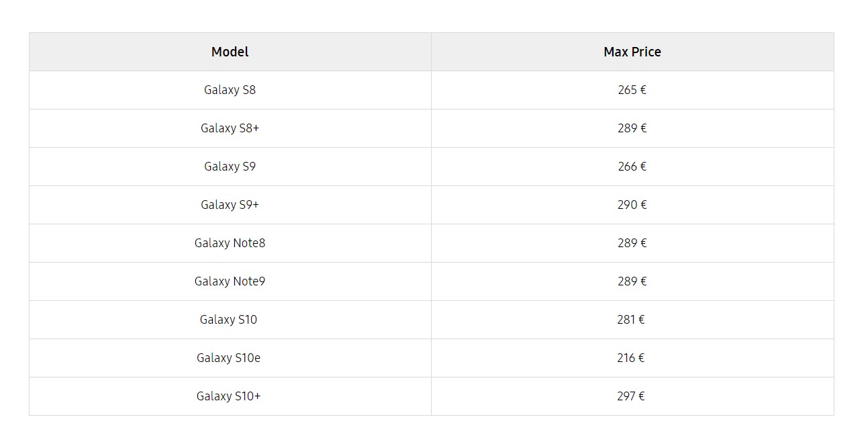Viewport: 868px width, 448px height.
Task: Select the Galaxy Note8 model cell
Action: pyautogui.click(x=230, y=243)
